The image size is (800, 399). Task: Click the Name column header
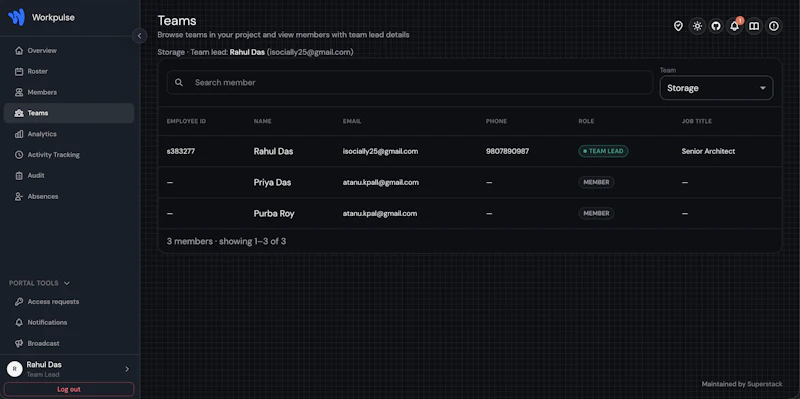pos(262,121)
